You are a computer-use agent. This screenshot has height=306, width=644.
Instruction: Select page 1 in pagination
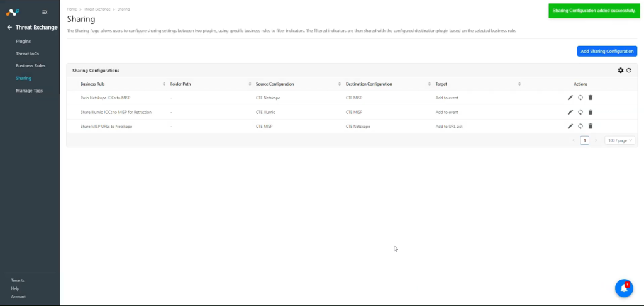[x=584, y=140]
